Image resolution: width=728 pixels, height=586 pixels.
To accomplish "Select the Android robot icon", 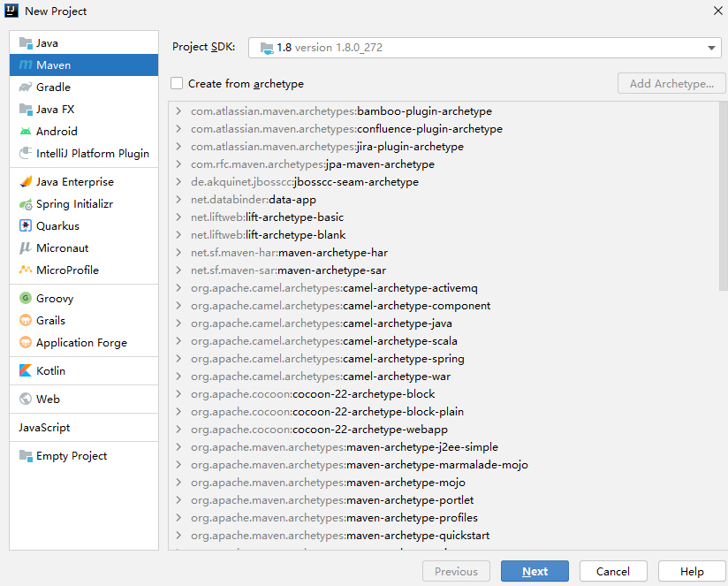I will (26, 132).
